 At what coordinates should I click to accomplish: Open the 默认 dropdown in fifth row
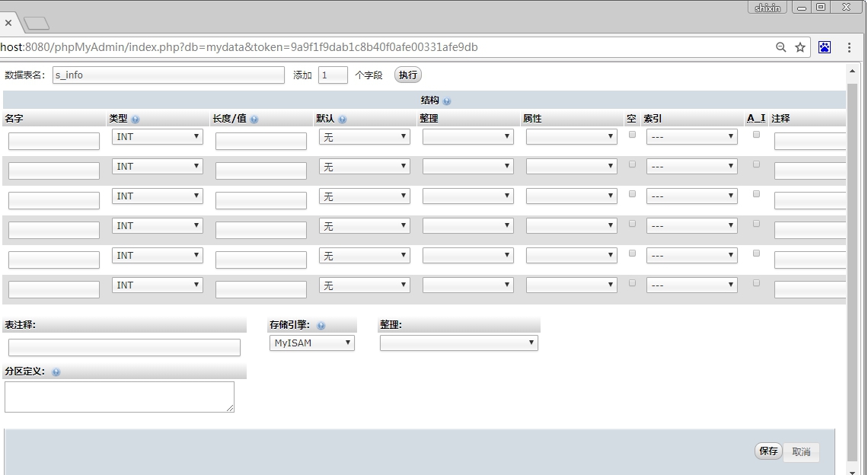point(364,256)
